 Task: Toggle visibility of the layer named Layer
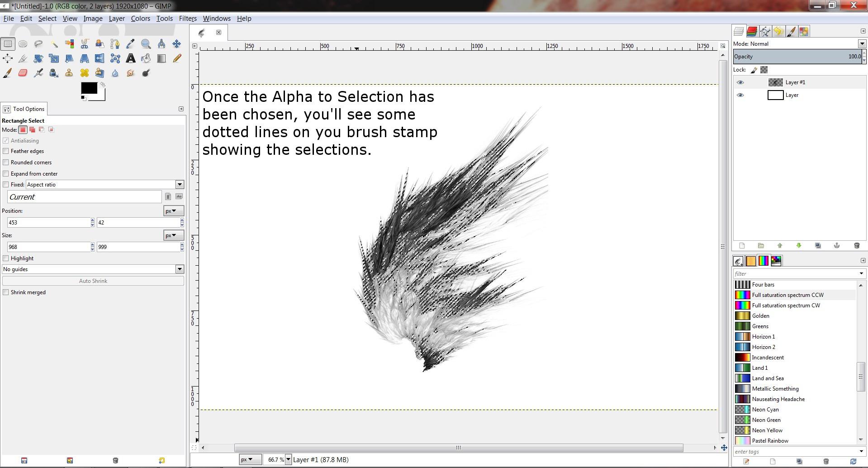coord(740,95)
